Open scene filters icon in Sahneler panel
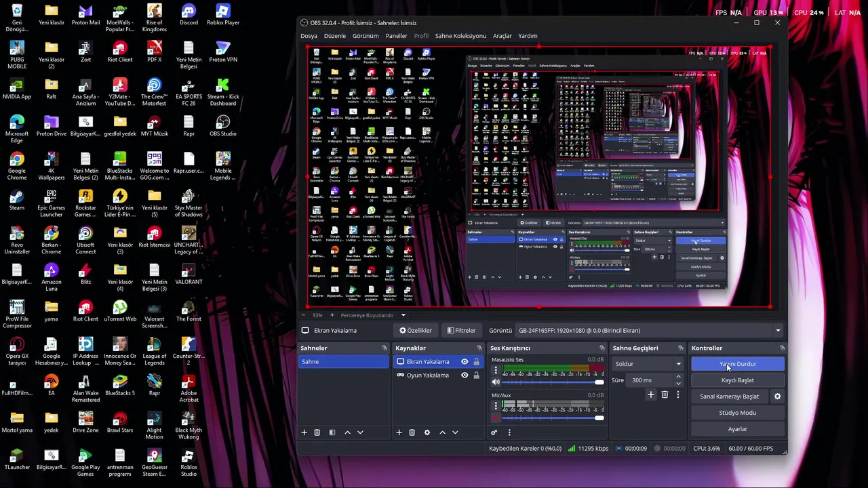Image resolution: width=868 pixels, height=488 pixels. [332, 432]
